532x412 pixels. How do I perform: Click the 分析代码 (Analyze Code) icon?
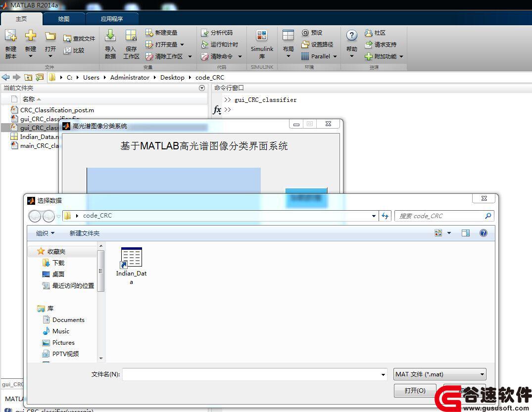(204, 33)
